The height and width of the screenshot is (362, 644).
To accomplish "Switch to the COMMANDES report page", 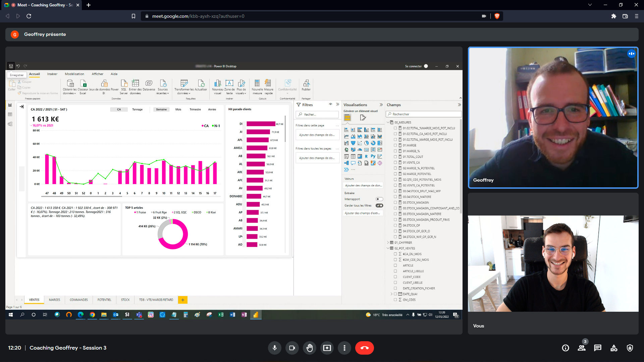I will (78, 300).
